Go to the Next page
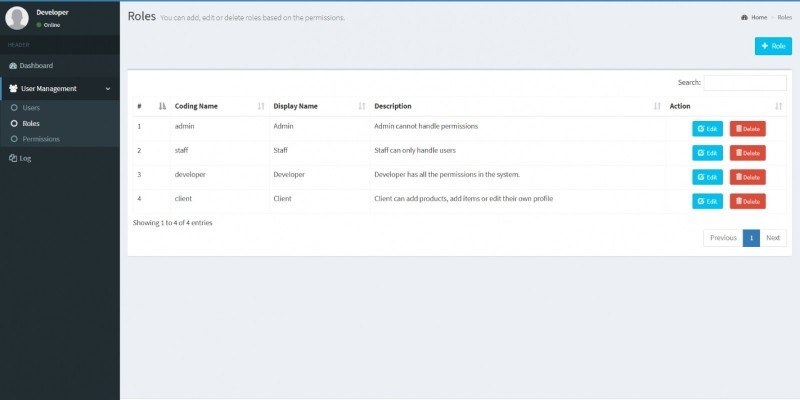 tap(773, 238)
